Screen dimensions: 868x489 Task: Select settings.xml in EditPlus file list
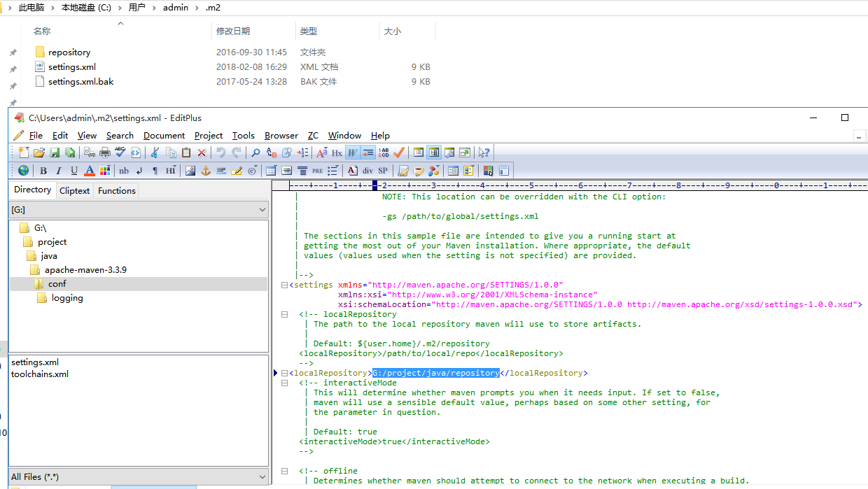point(35,362)
